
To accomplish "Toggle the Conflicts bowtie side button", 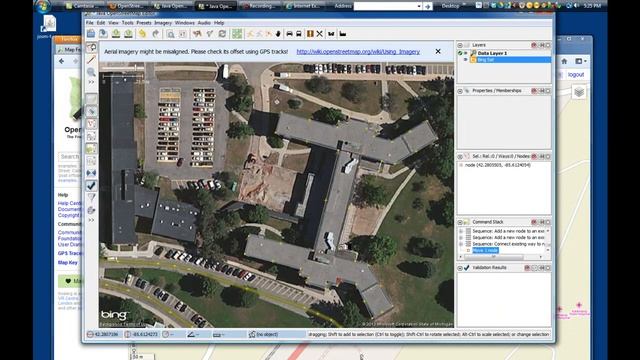I will pyautogui.click(x=91, y=173).
